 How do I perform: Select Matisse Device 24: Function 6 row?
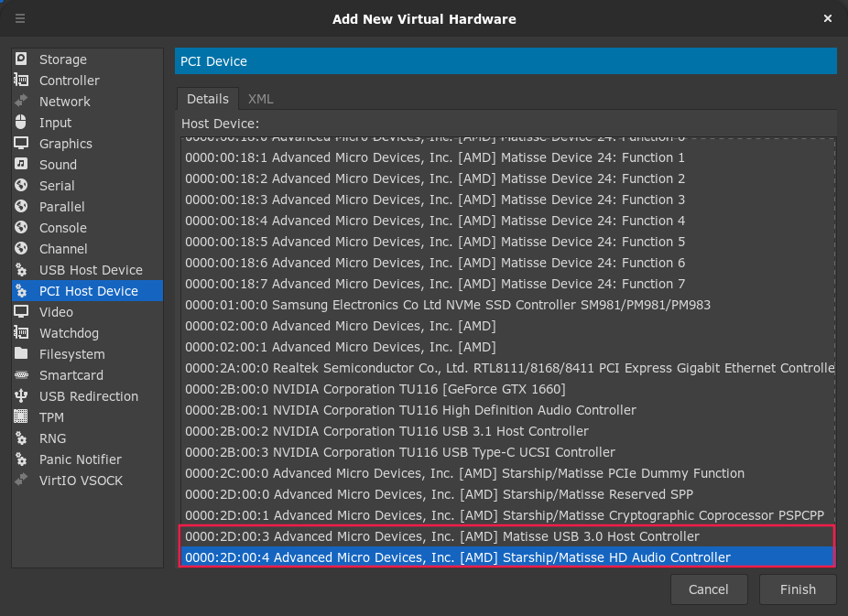click(x=508, y=263)
